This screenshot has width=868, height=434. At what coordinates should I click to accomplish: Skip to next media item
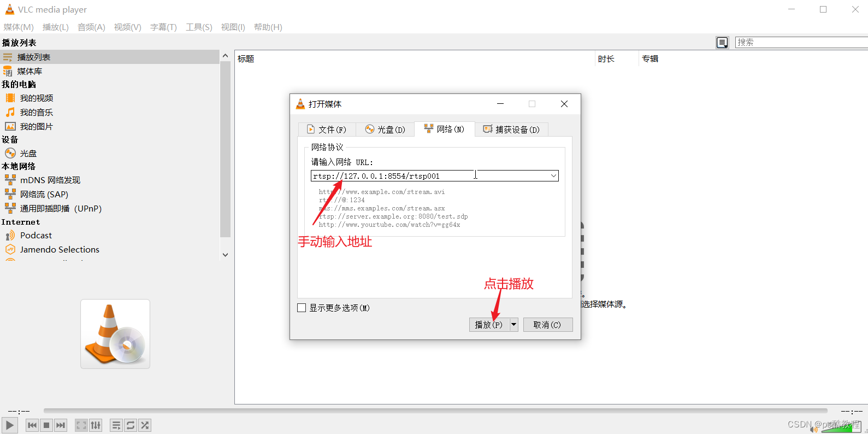pos(61,425)
